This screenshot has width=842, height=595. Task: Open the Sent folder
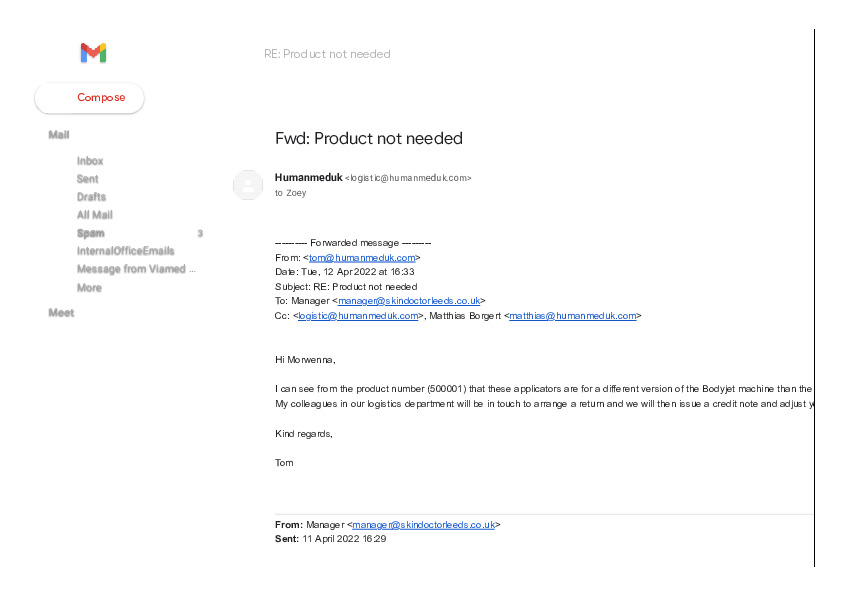88,179
